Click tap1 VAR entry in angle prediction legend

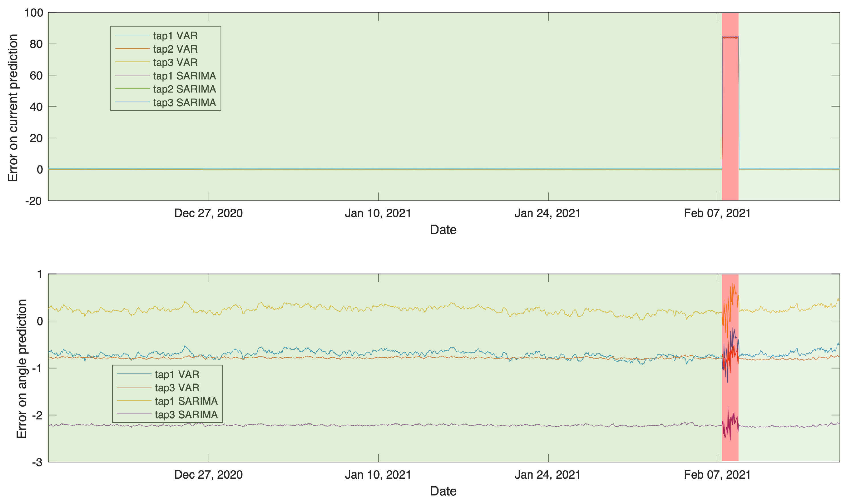[x=177, y=374]
